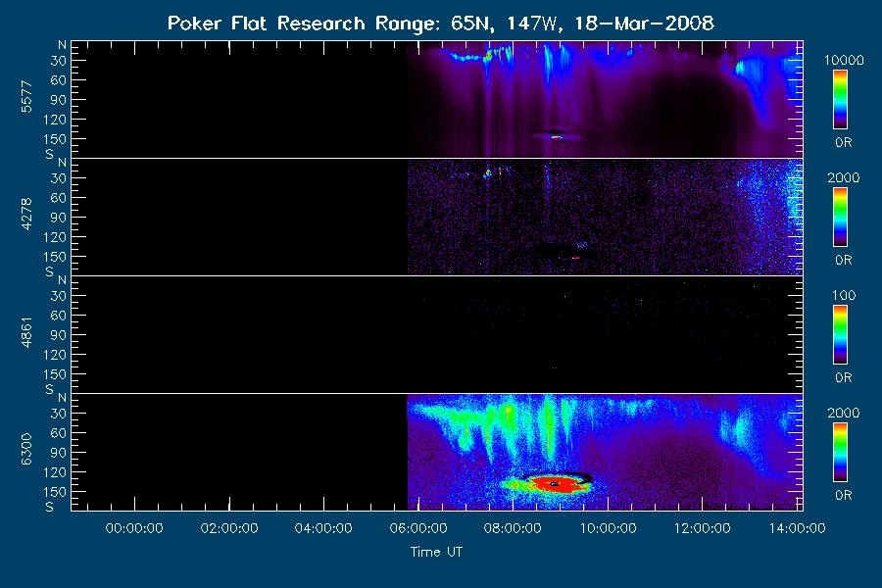Click the 4861 panel axis label
Image resolution: width=882 pixels, height=588 pixels.
pos(26,332)
